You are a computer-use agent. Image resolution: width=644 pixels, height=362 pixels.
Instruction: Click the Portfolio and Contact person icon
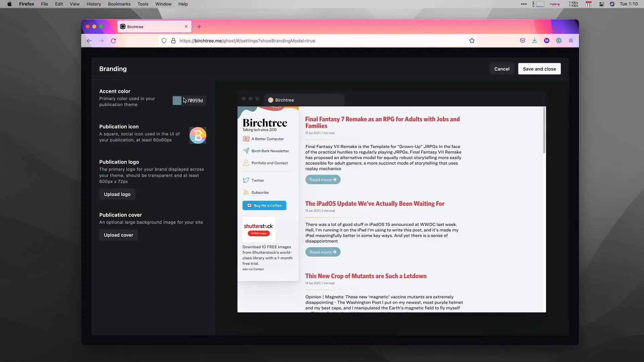click(x=246, y=163)
